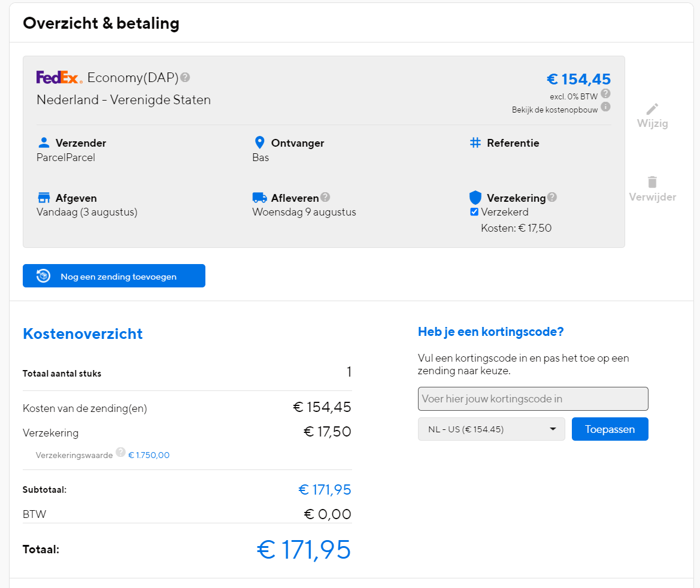Click Nog een zending toevoegen button
The image size is (700, 588).
[x=114, y=276]
